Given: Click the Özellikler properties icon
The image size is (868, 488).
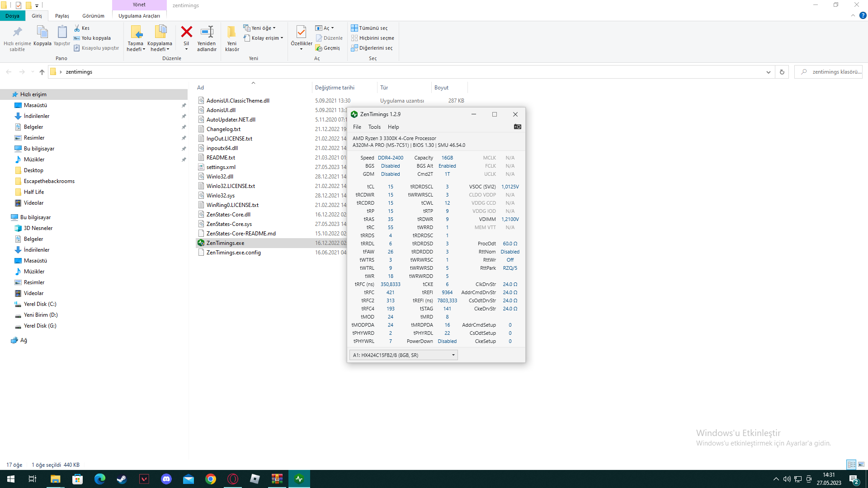Looking at the screenshot, I should (x=301, y=32).
